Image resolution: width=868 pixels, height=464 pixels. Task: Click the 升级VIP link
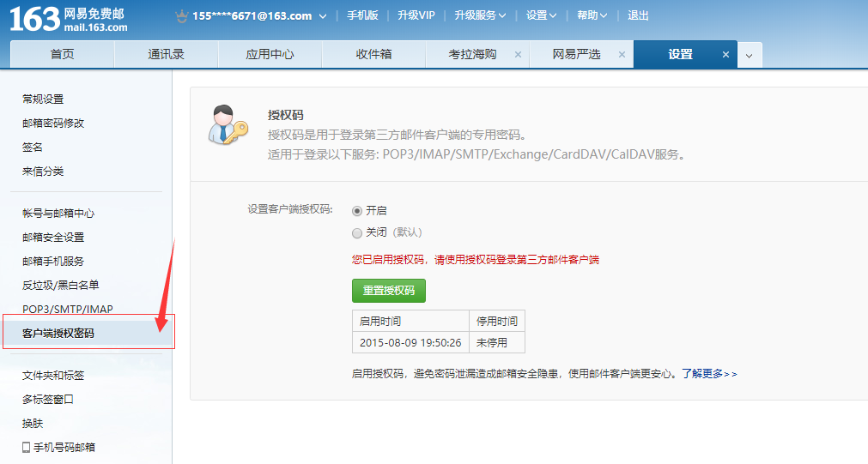[416, 15]
